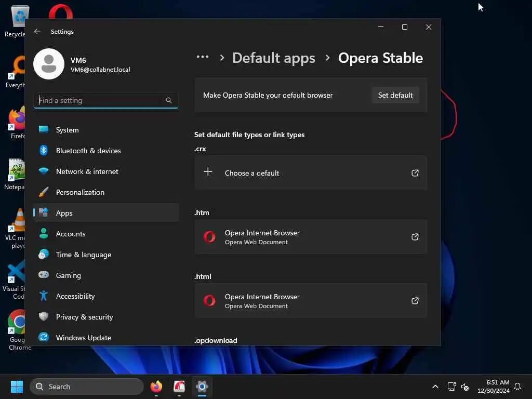Open Accounts settings category

[106, 234]
